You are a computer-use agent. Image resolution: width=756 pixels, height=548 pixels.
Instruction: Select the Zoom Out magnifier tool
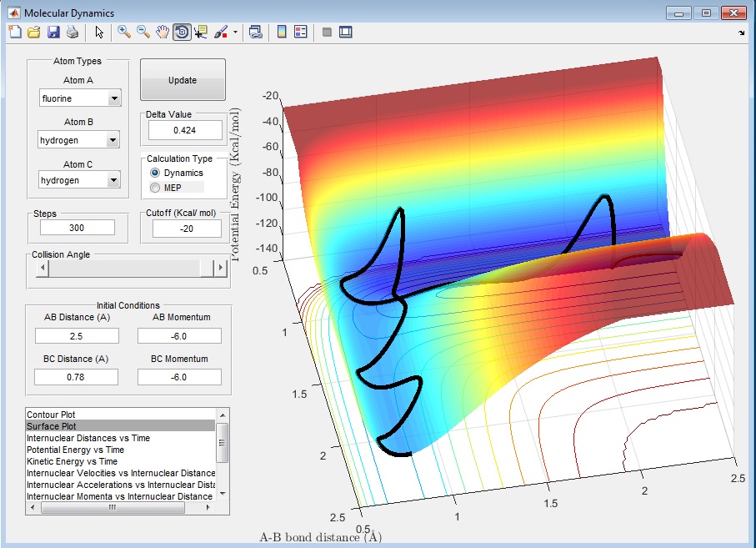pos(143,32)
